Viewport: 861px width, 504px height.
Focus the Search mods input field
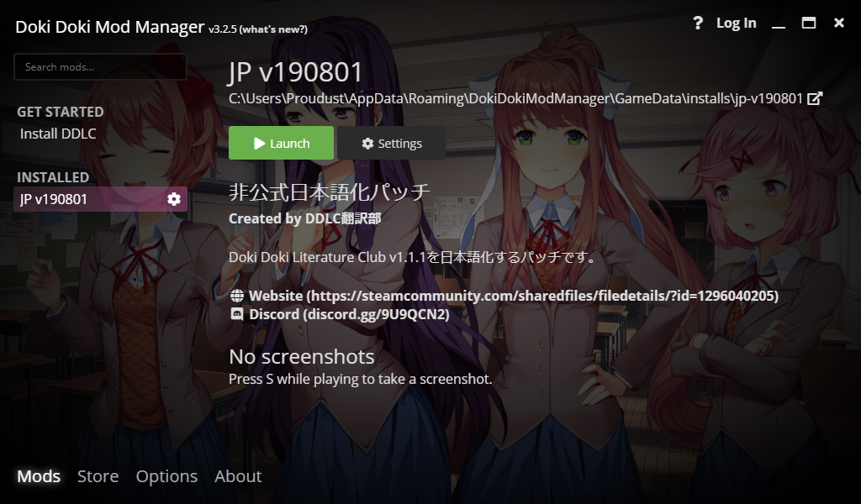tap(101, 67)
